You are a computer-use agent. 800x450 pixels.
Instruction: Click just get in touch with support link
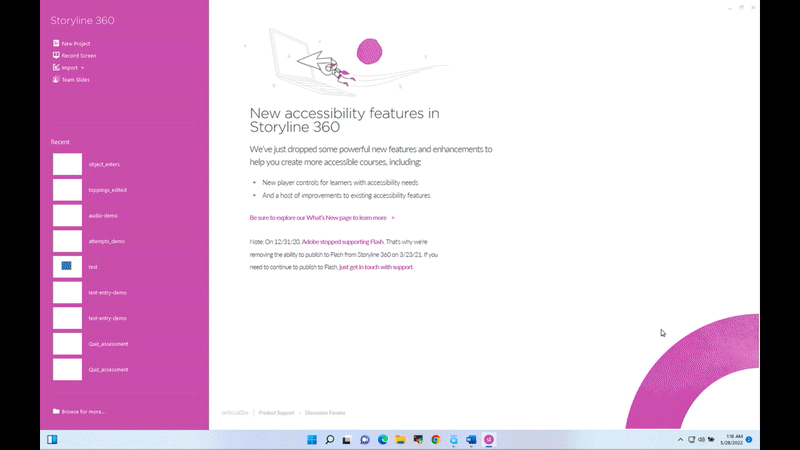click(376, 267)
